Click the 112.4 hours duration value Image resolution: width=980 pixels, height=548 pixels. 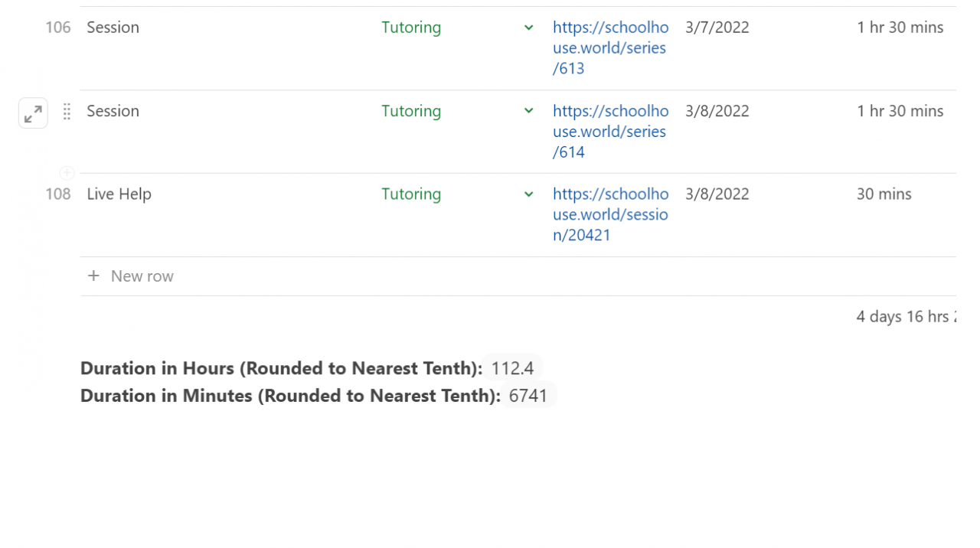coord(512,368)
